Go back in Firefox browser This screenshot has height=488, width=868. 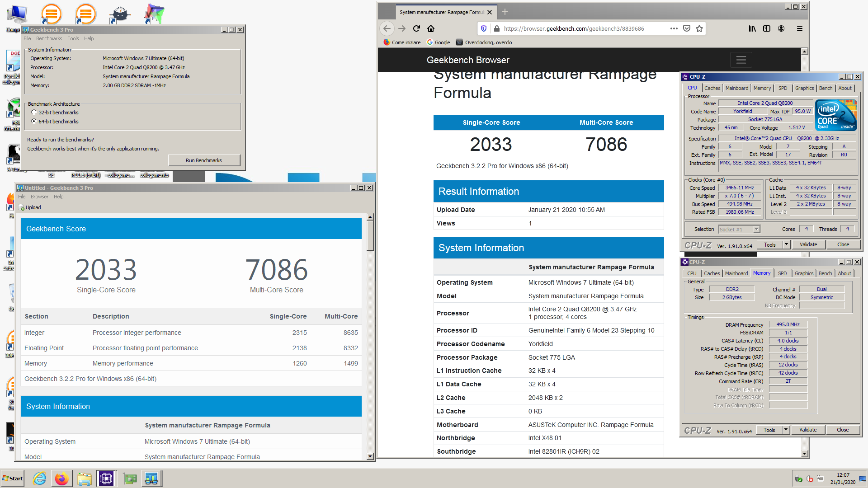(387, 28)
